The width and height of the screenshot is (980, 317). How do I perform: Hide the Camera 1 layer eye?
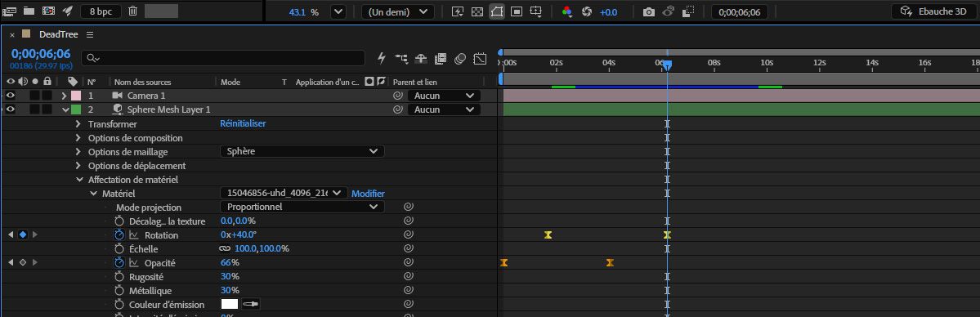coord(10,96)
